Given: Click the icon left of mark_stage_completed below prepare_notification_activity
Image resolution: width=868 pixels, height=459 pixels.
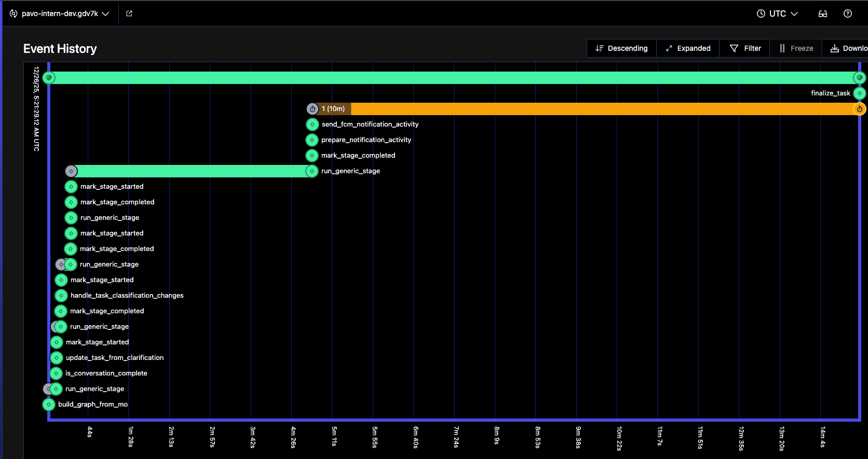Looking at the screenshot, I should tap(312, 156).
